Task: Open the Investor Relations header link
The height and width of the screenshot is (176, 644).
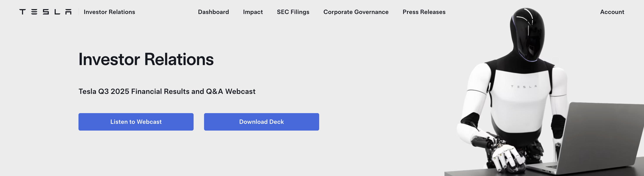Action: click(x=109, y=12)
